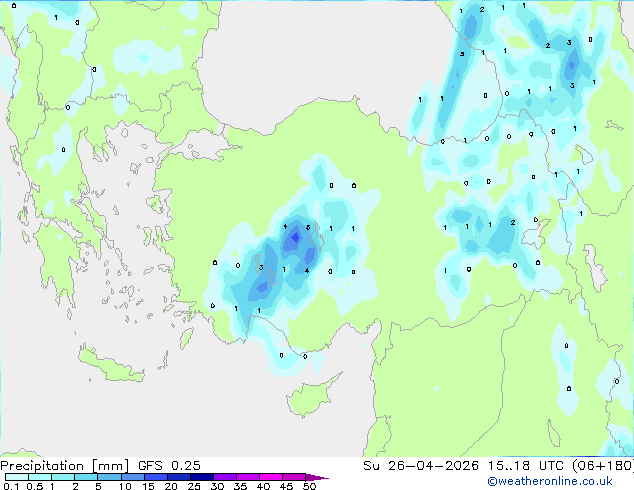Click the "10" legend scale label
Screen dimensions: 634x490
pos(125,486)
